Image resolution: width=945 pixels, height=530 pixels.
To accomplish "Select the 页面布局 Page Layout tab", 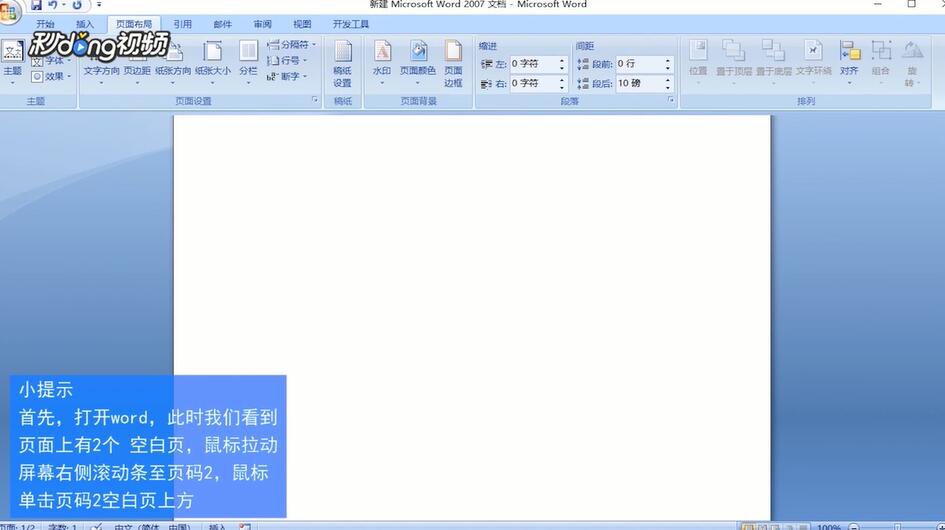I will tap(134, 24).
